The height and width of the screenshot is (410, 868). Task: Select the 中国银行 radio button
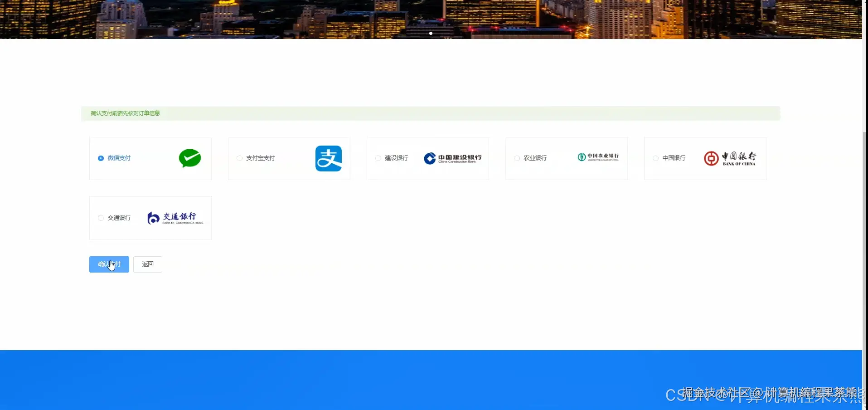tap(655, 158)
